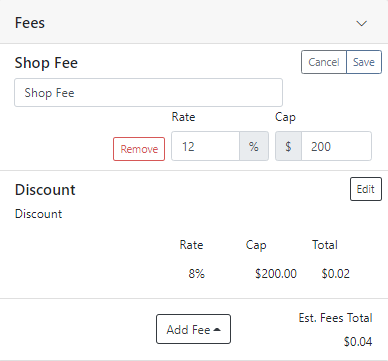Collapse the Fees section chevron

361,23
